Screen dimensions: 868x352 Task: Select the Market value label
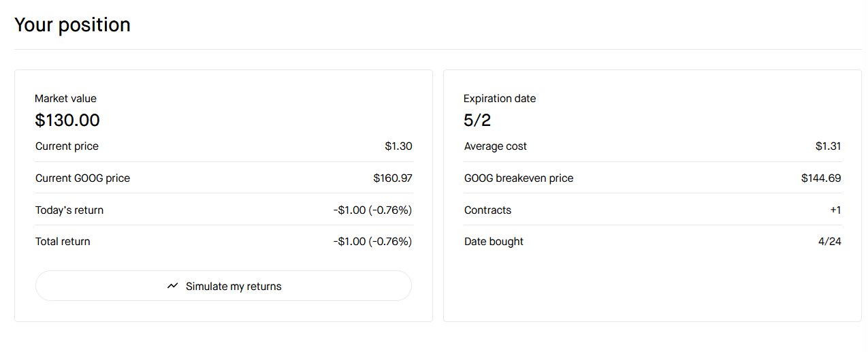click(x=66, y=99)
